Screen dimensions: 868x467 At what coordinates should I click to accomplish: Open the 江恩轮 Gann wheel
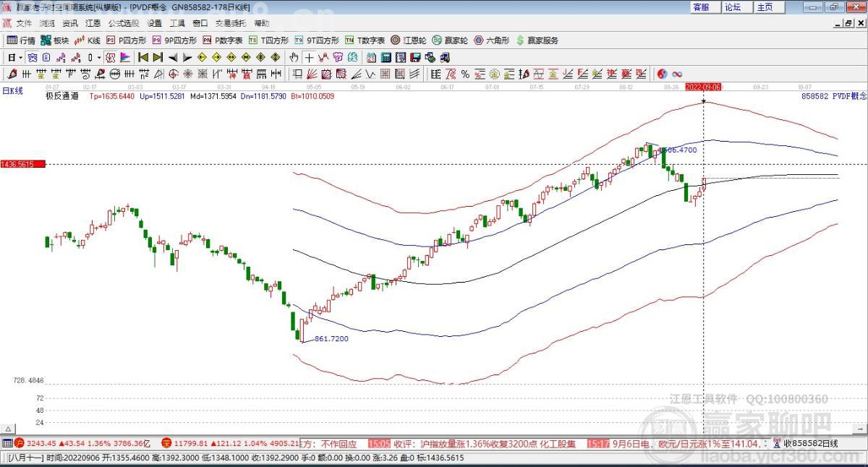409,40
